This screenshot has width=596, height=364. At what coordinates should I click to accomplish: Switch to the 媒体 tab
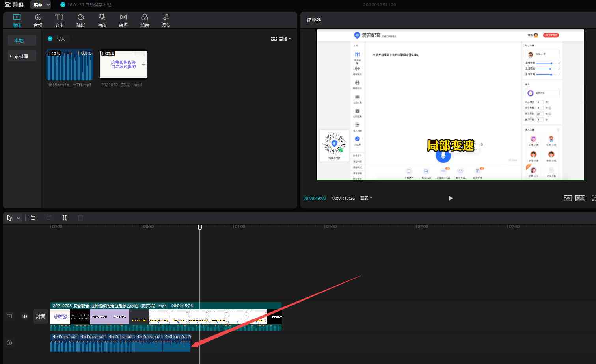click(x=17, y=20)
